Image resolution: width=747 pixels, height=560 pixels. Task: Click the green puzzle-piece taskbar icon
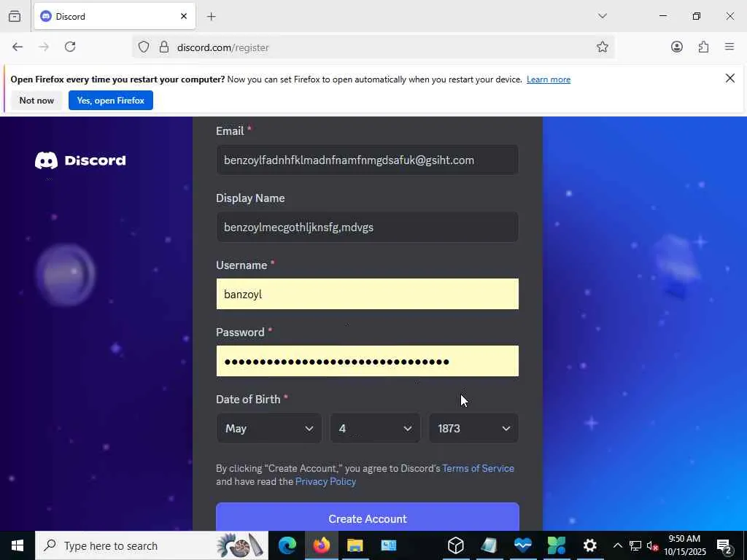557,545
